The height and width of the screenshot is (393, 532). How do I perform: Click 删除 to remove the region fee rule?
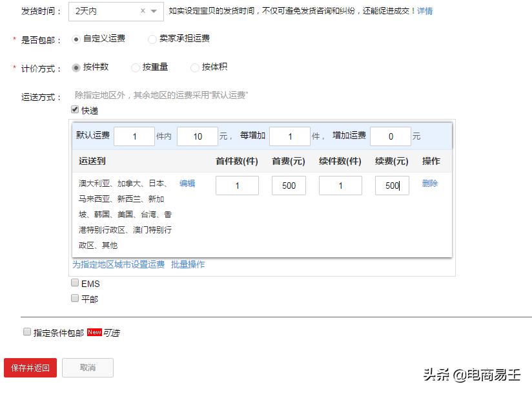click(429, 184)
